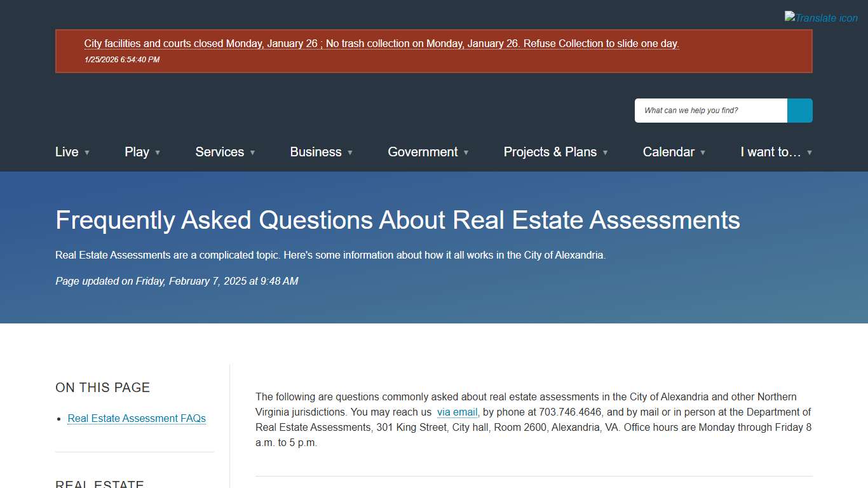This screenshot has height=488, width=868.
Task: Open the Services dropdown arrow
Action: [x=252, y=153]
